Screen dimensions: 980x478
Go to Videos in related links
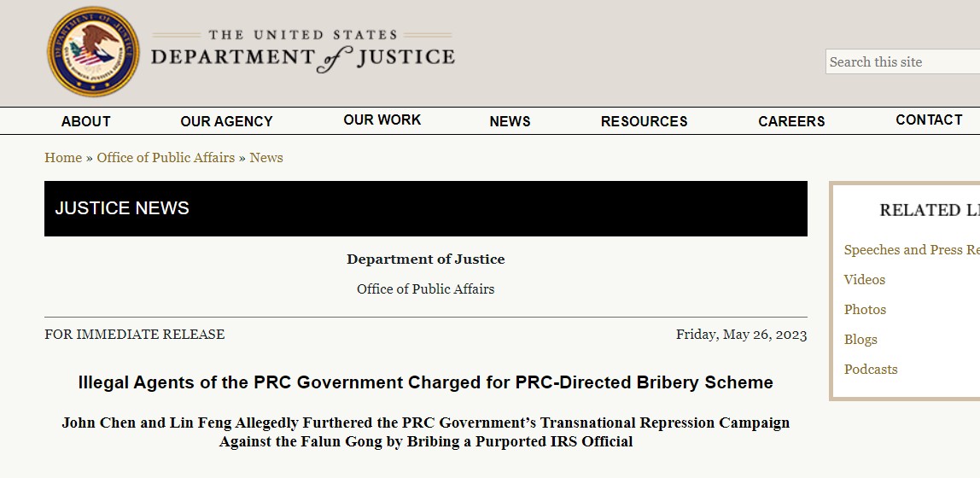pos(865,279)
